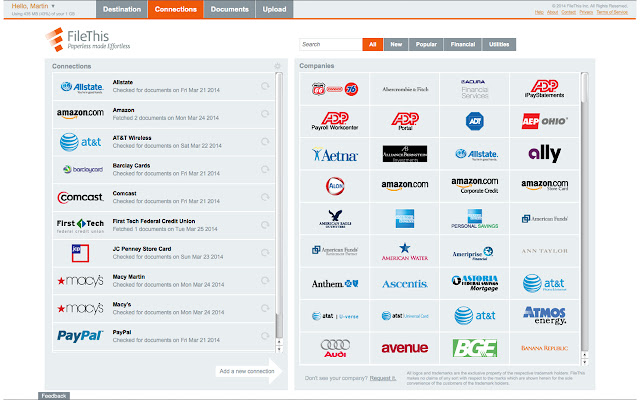Filter companies by All
Screen dimensions: 640x400
(x=373, y=44)
